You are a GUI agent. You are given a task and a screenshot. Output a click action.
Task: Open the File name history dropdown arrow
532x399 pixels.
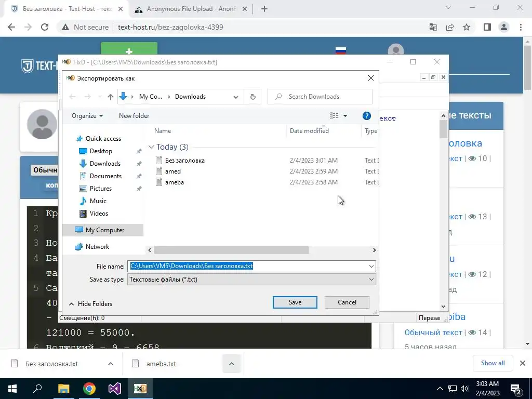(371, 267)
